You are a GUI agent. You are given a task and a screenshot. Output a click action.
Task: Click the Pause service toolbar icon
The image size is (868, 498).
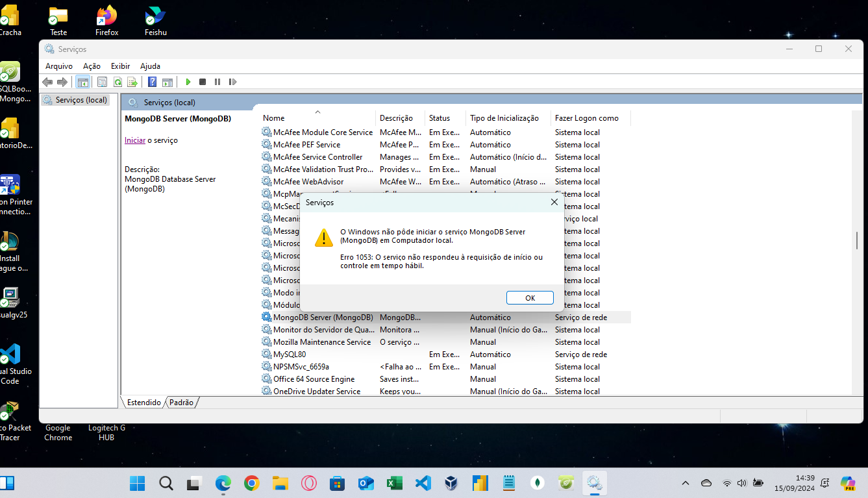[x=217, y=82]
